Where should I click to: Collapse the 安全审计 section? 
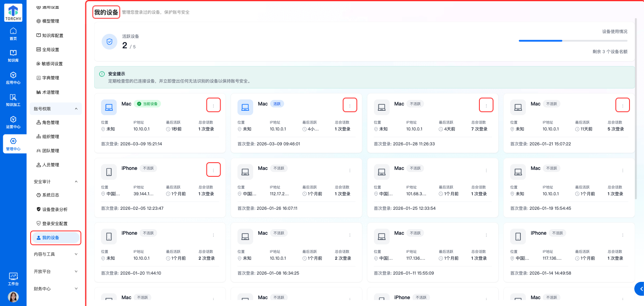76,182
